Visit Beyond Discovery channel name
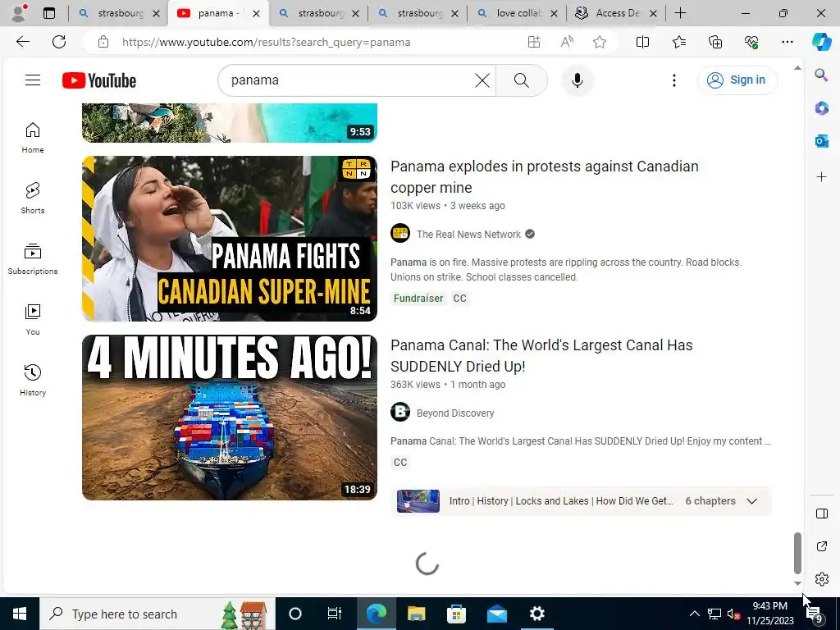Viewport: 840px width, 630px height. (455, 413)
